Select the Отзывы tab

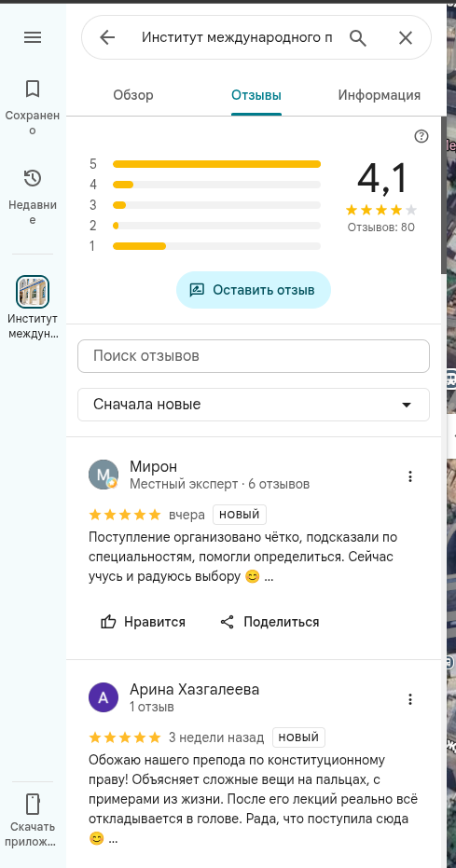click(x=256, y=95)
